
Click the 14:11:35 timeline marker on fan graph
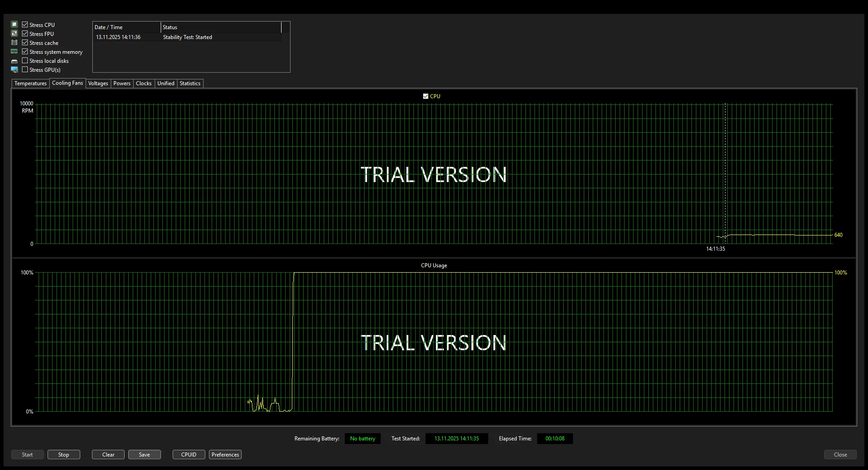tap(716, 249)
